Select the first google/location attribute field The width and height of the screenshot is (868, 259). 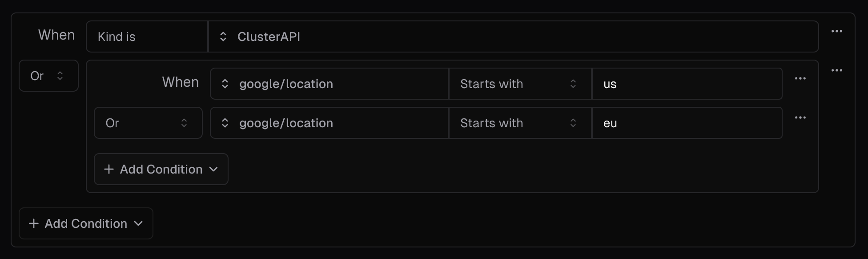[329, 84]
